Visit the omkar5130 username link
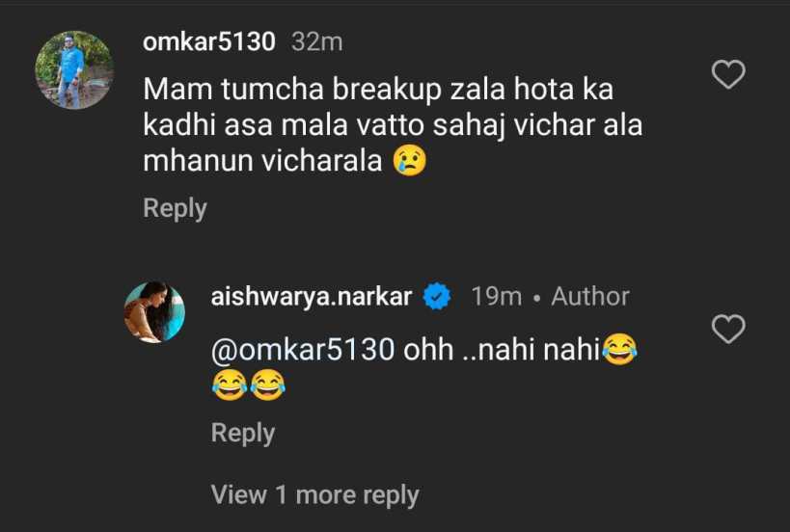Screen dimensions: 790x532 (x=209, y=41)
